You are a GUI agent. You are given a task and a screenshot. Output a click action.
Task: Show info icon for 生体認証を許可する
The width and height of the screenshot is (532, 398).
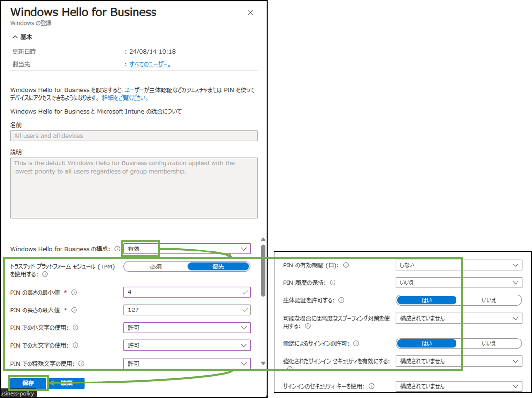(x=341, y=300)
